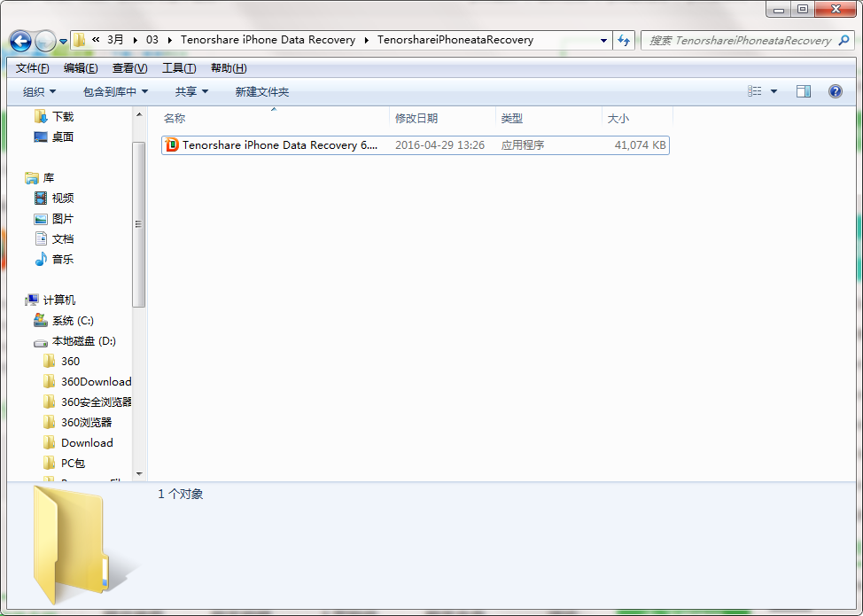
Task: Expand the address bar previous locations dropdown
Action: point(603,40)
